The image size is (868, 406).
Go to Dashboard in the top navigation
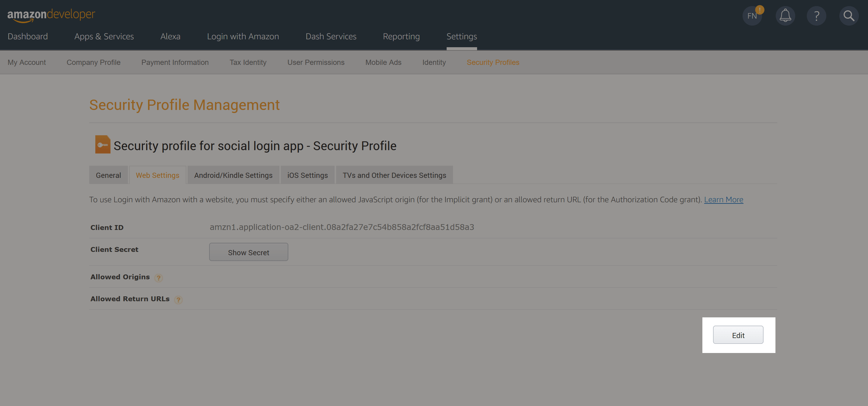pos(28,37)
